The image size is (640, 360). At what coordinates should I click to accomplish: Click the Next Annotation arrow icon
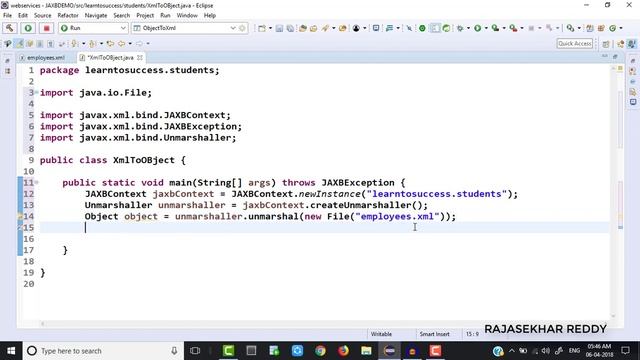coord(74,43)
